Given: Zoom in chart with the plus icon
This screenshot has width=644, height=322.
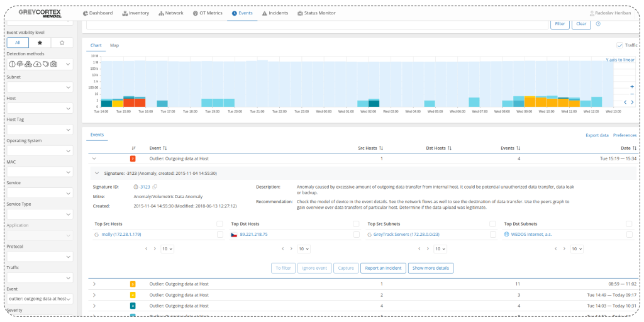Looking at the screenshot, I should coord(632,86).
